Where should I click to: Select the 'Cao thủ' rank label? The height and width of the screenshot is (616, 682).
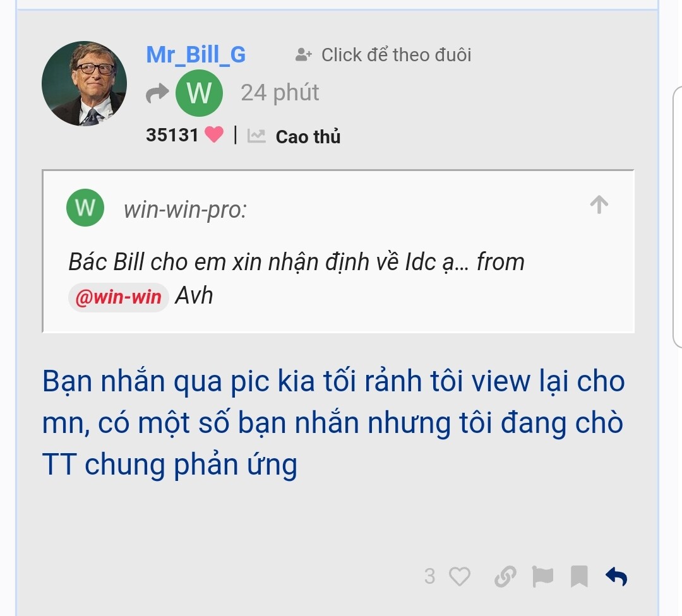point(308,136)
